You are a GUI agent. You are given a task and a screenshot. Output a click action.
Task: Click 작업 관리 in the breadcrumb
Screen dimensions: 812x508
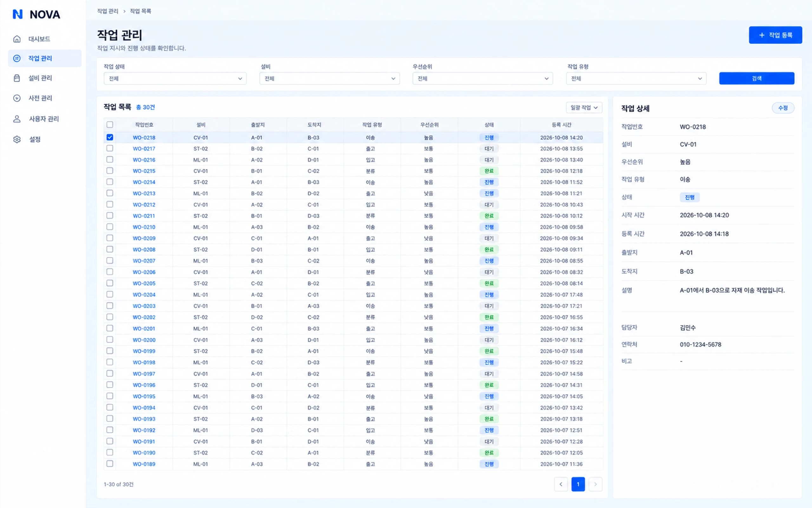point(108,11)
